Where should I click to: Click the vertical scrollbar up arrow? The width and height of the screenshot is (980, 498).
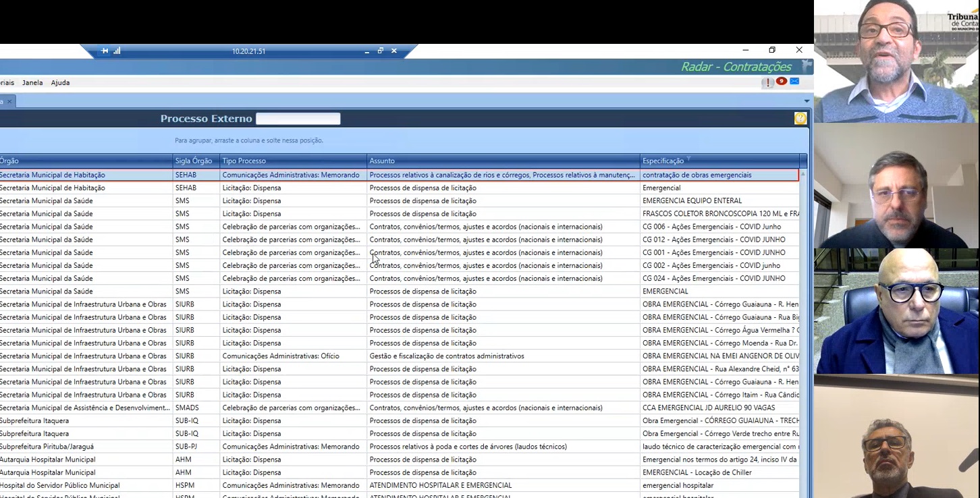(803, 174)
